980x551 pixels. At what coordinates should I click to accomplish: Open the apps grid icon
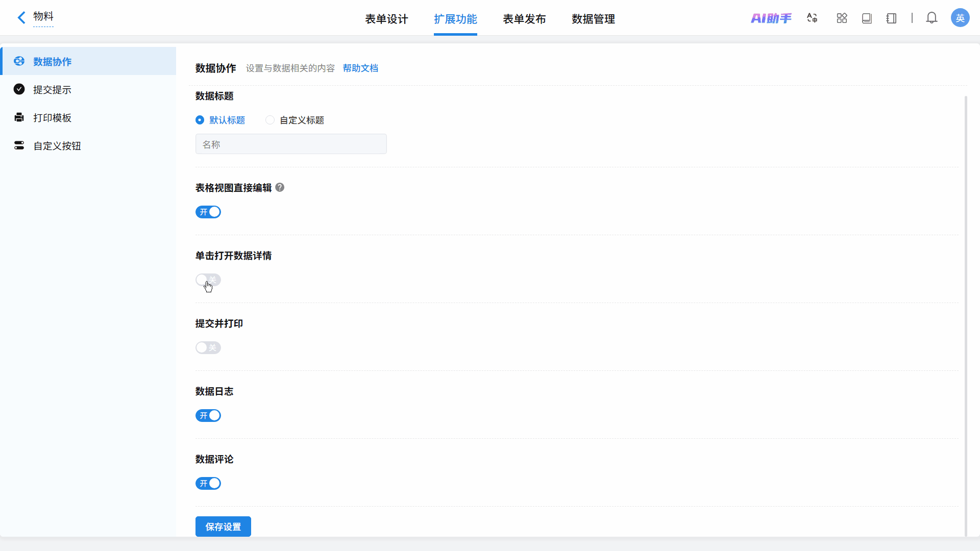(842, 18)
